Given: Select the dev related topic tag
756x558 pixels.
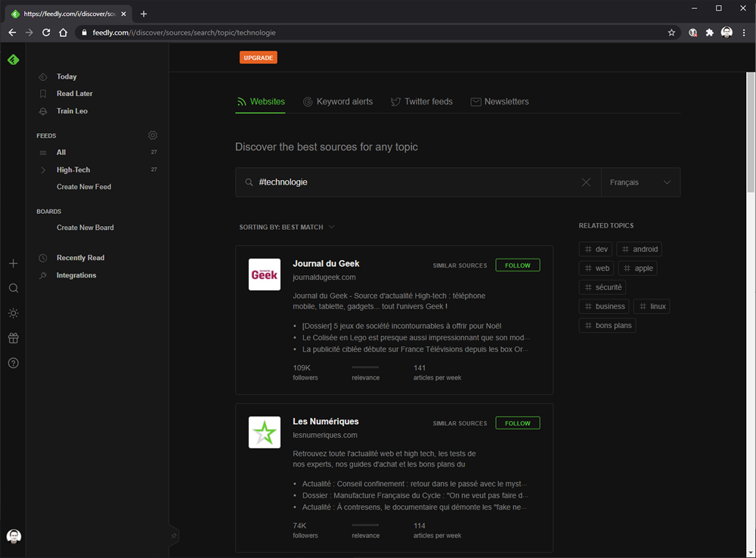Looking at the screenshot, I should 596,249.
